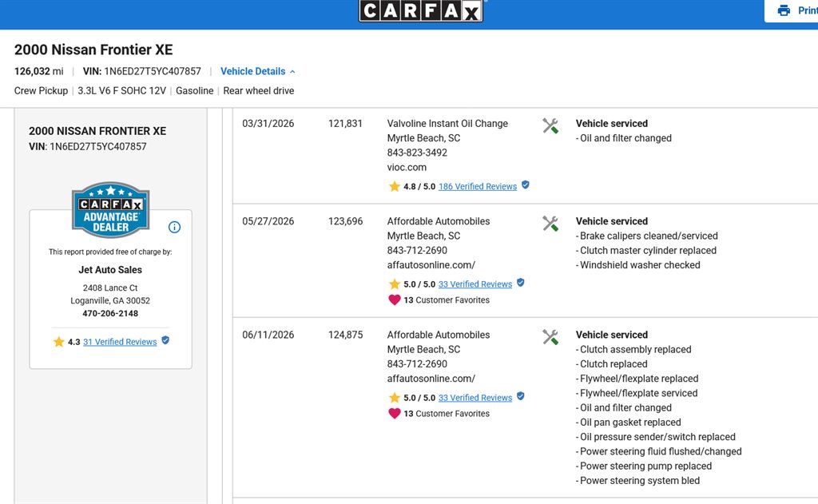Click affautosonline.com/ in 06/11/2026 row
Viewport: 818px width, 504px height.
431,379
